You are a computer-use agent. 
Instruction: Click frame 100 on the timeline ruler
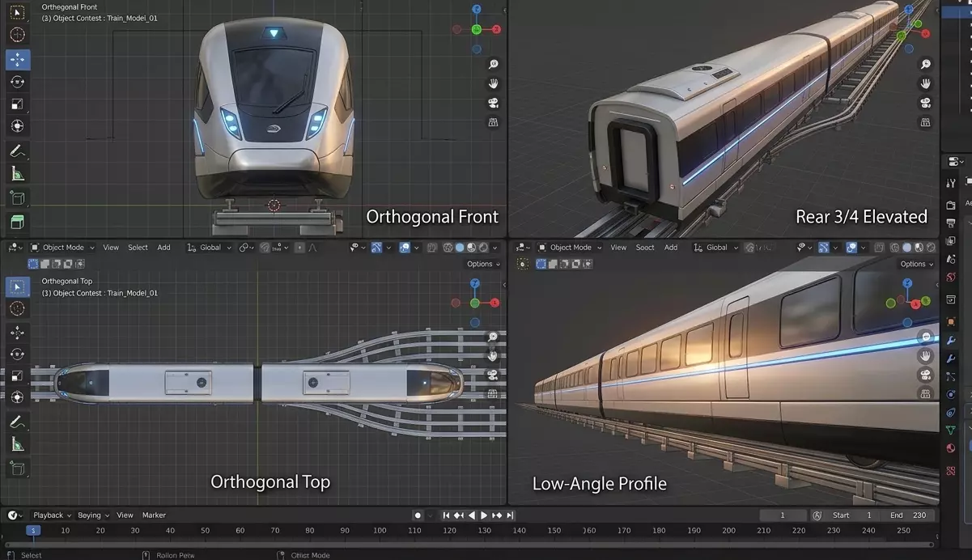click(x=380, y=531)
